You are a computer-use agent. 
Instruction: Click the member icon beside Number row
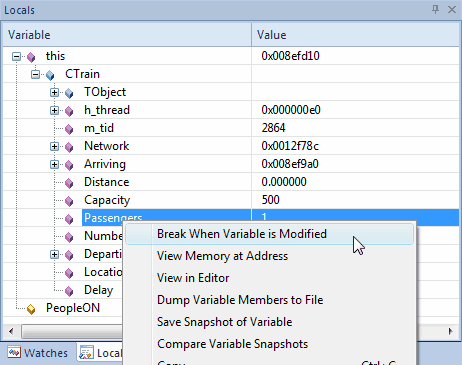click(69, 237)
